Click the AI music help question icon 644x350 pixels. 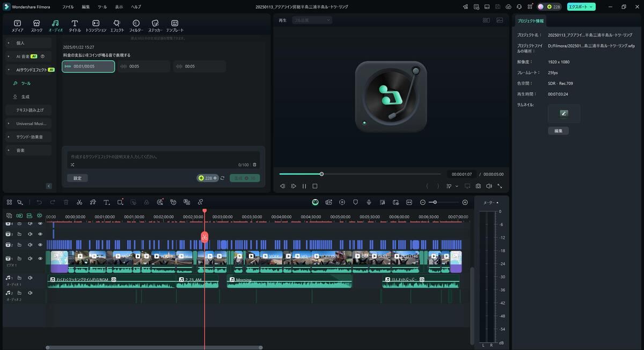pyautogui.click(x=42, y=56)
